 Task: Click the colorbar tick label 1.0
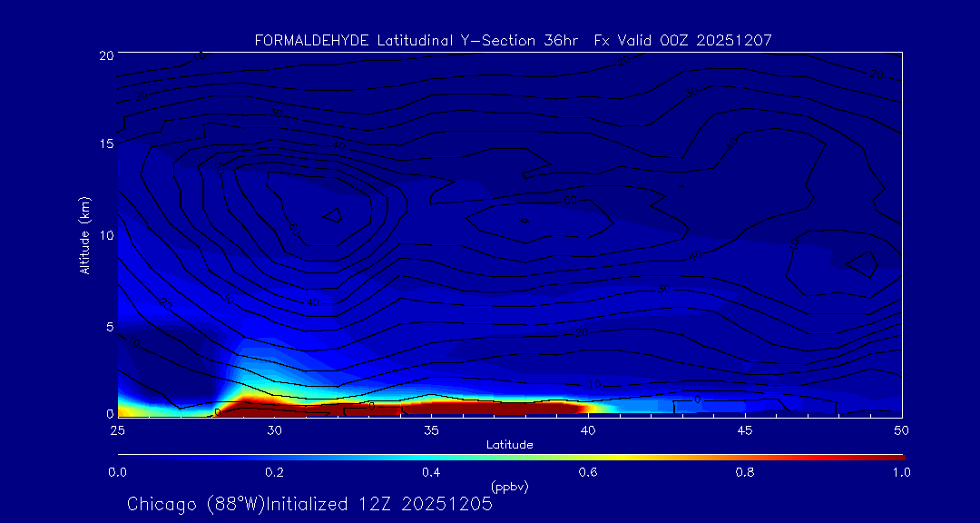[901, 472]
